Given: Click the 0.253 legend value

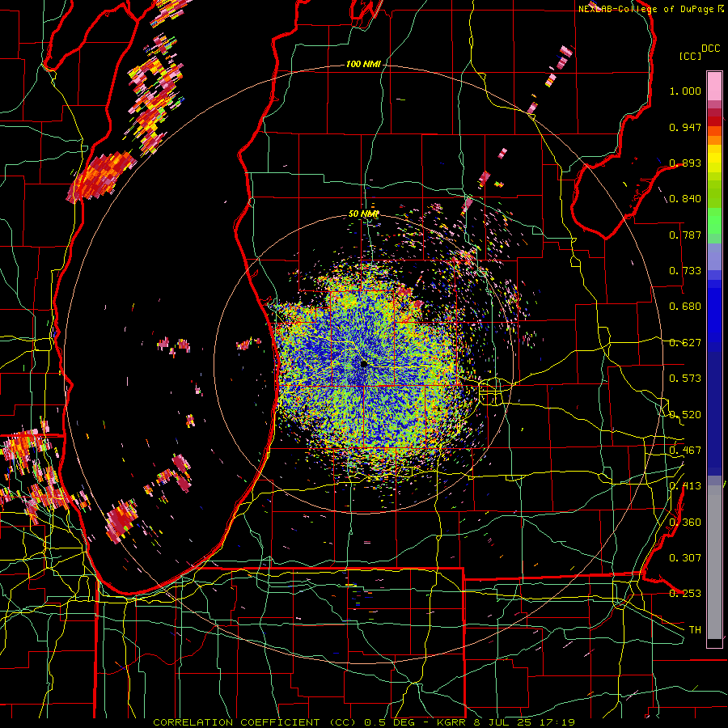Looking at the screenshot, I should pyautogui.click(x=685, y=594).
